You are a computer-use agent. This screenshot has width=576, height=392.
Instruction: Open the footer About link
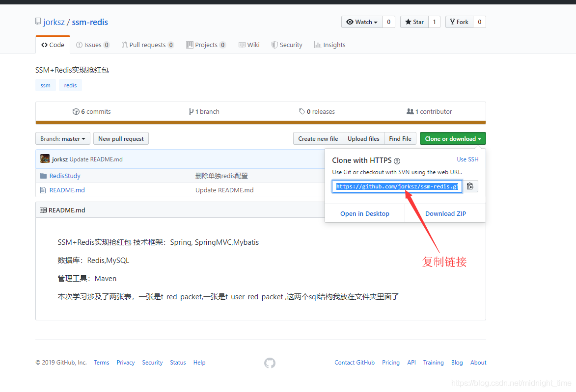(478, 363)
